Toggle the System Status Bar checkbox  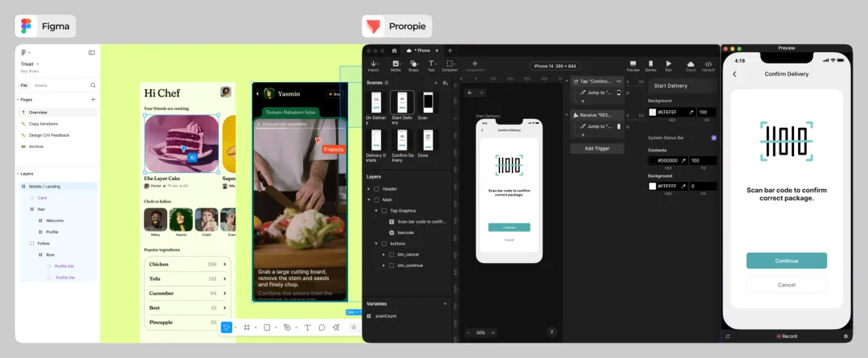coord(714,138)
